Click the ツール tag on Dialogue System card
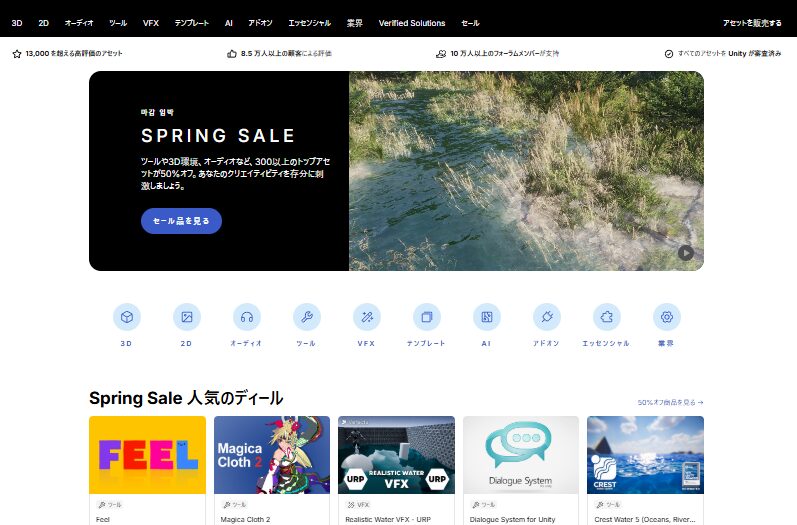The height and width of the screenshot is (525, 797). pyautogui.click(x=483, y=505)
